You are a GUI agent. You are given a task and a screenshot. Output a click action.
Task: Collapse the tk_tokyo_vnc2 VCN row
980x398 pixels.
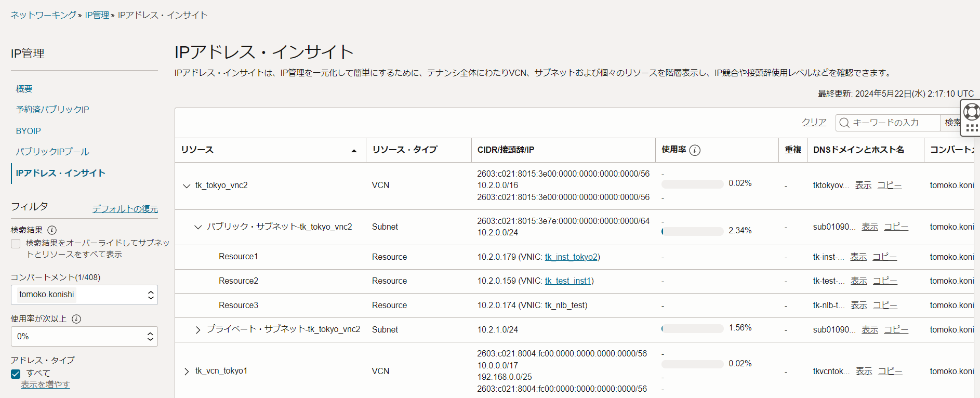187,185
